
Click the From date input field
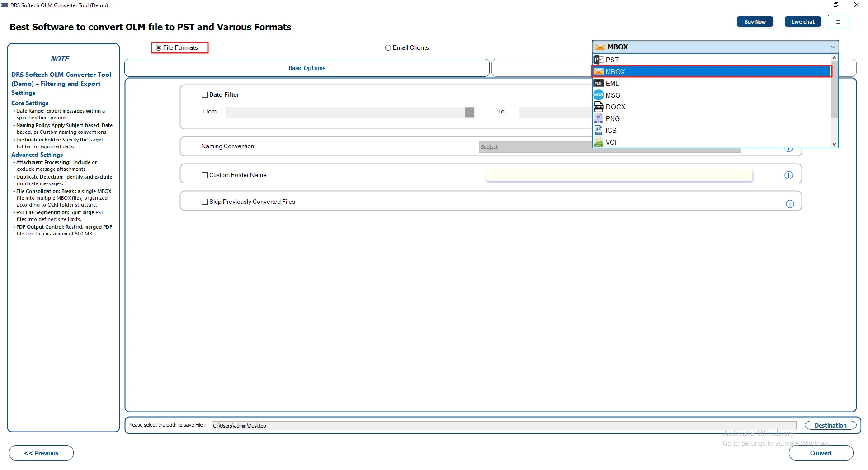tap(345, 113)
